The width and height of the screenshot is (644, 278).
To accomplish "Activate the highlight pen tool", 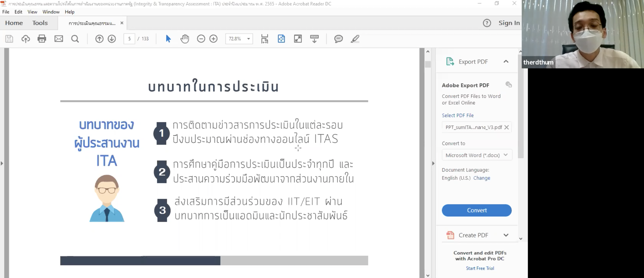I will pyautogui.click(x=355, y=39).
